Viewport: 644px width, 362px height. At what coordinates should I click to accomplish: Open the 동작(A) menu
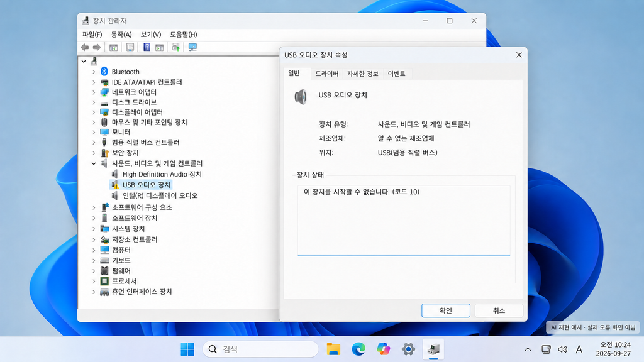pyautogui.click(x=121, y=35)
